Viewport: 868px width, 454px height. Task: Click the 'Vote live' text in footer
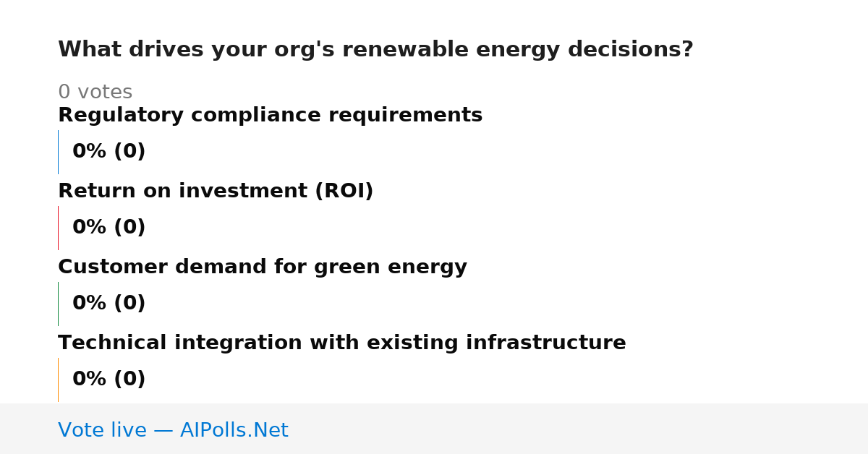[102, 430]
